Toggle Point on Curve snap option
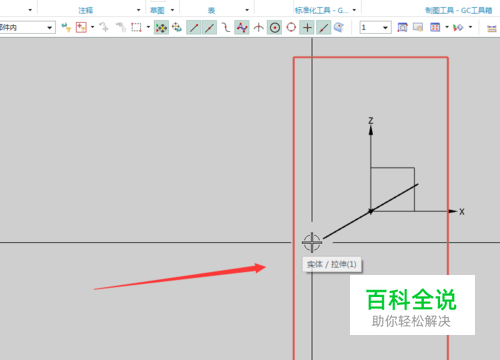 pos(323,28)
